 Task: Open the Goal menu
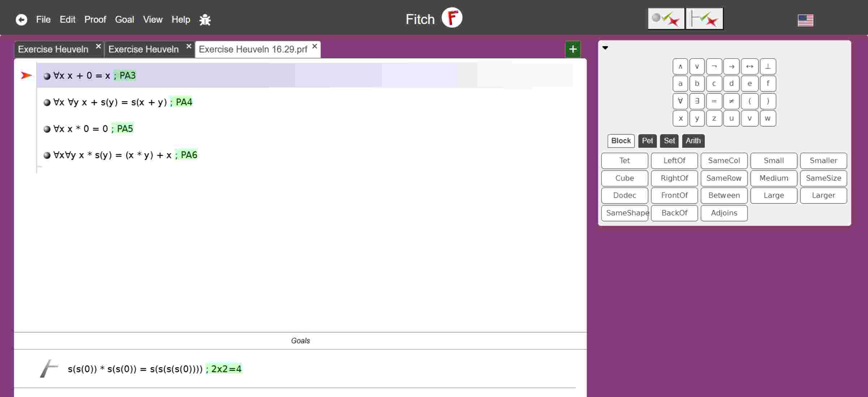[x=124, y=20]
